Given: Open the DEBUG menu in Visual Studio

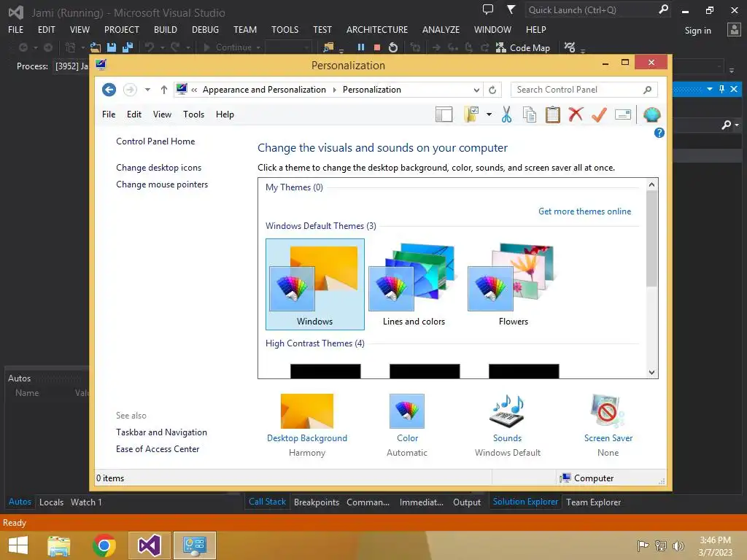Looking at the screenshot, I should click(205, 29).
